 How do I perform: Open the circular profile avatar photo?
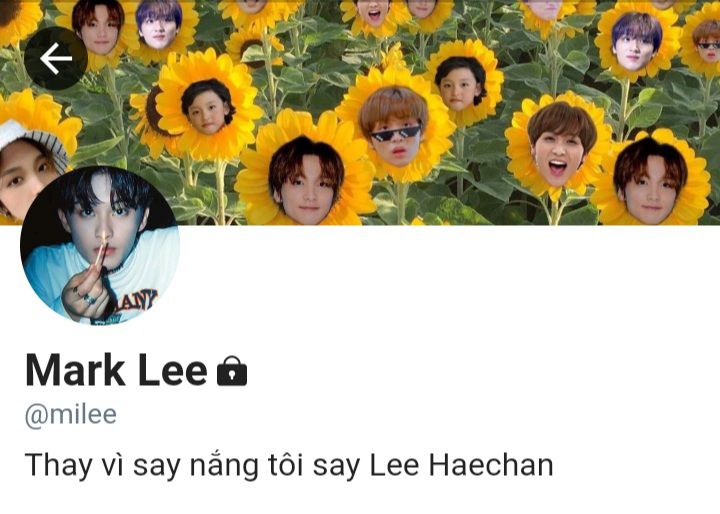click(x=100, y=246)
